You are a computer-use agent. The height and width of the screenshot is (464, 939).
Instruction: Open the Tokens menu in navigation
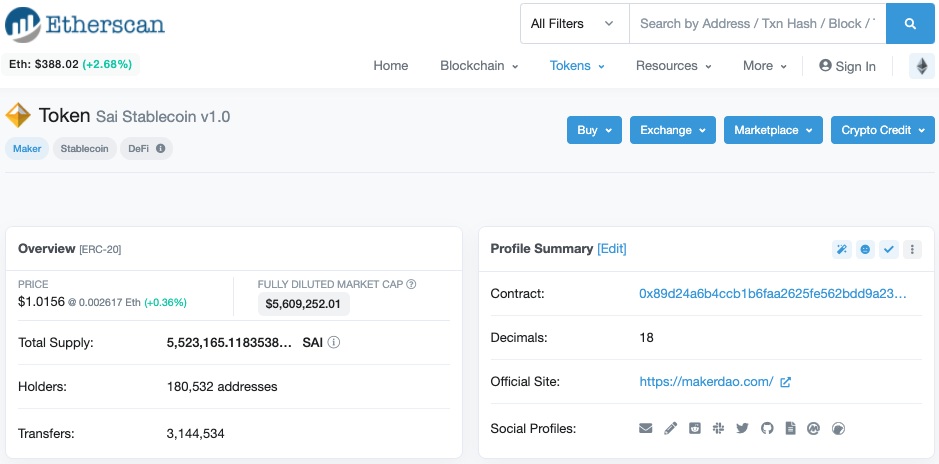577,66
